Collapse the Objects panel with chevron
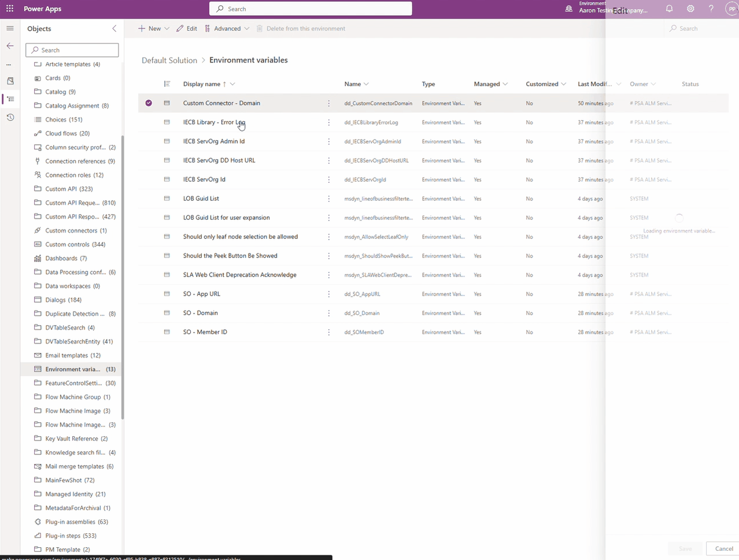Screen dimensions: 739x560 click(x=114, y=28)
